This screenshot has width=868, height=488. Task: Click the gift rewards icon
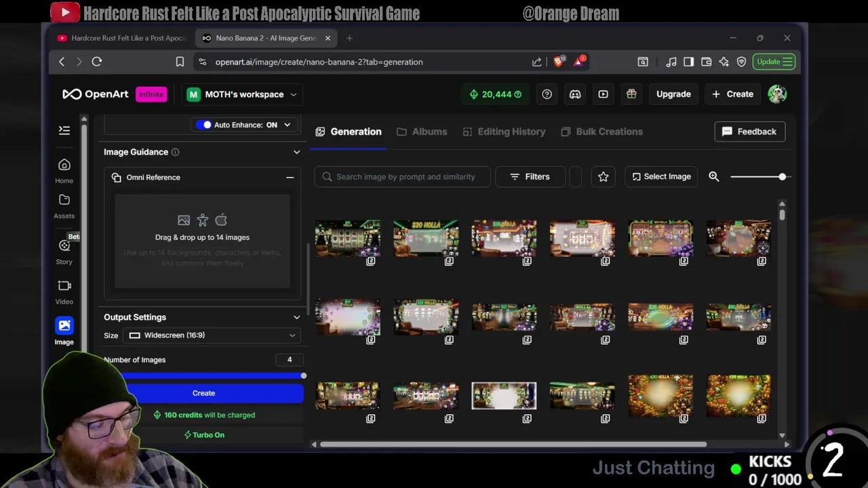point(631,94)
